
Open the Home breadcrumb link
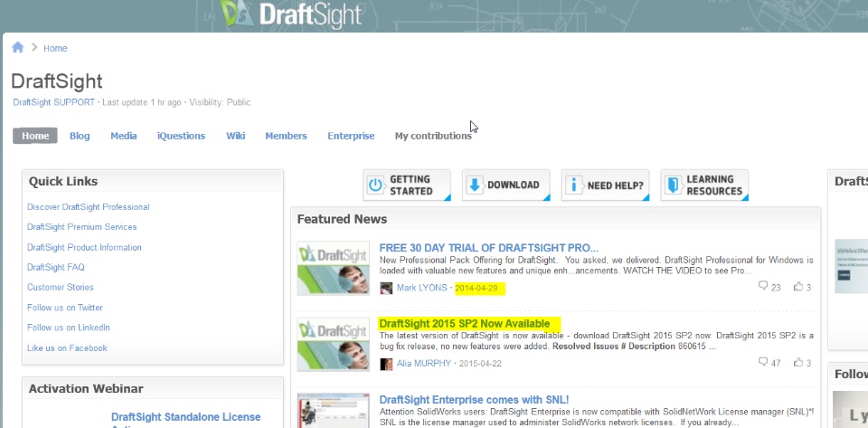tap(55, 48)
